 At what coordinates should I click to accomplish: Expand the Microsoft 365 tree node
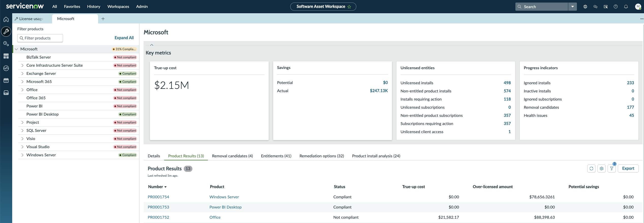click(x=22, y=82)
